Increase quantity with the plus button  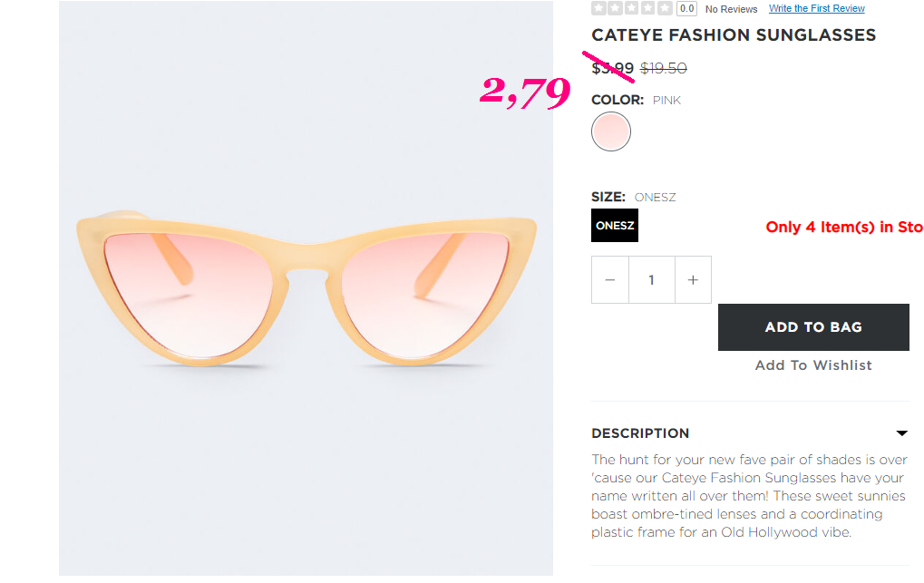[x=693, y=279]
